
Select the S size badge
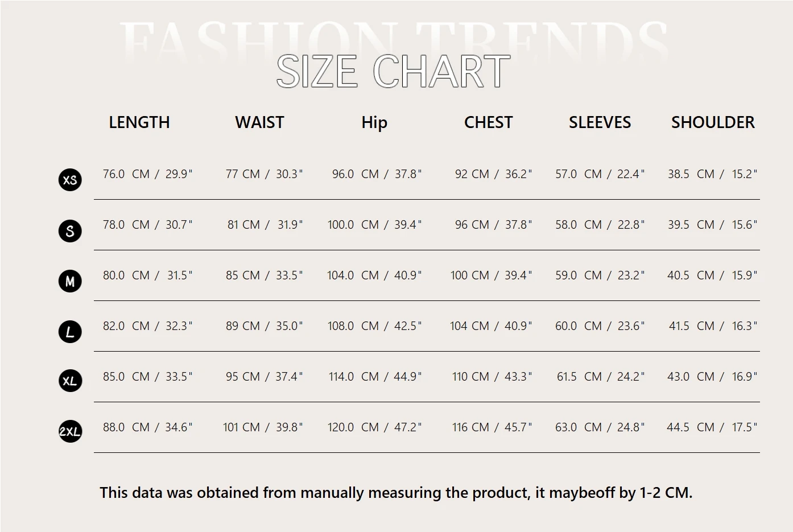tap(70, 230)
